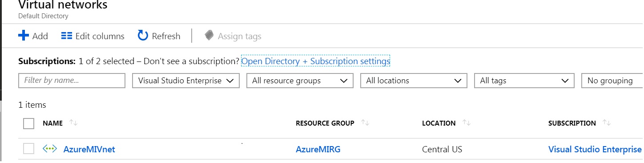Sort by Subscription using sort arrows

(607, 123)
